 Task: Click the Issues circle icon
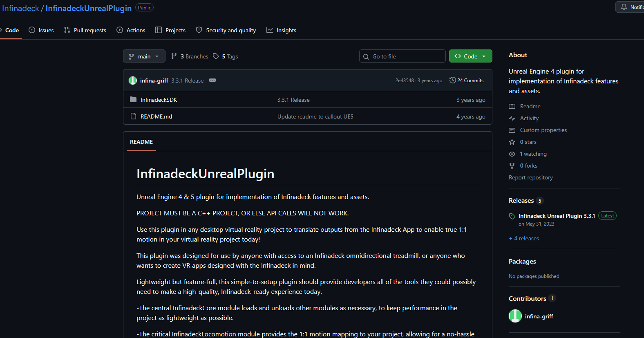32,30
